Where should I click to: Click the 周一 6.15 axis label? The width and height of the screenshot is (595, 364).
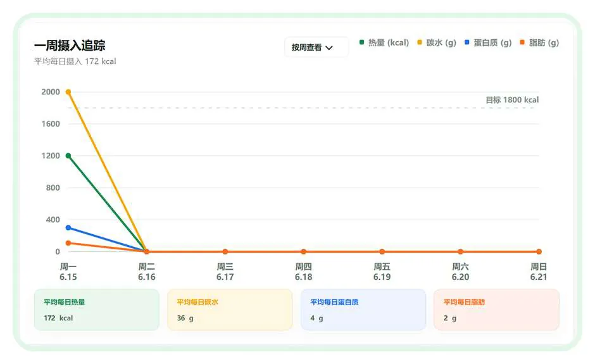point(68,272)
